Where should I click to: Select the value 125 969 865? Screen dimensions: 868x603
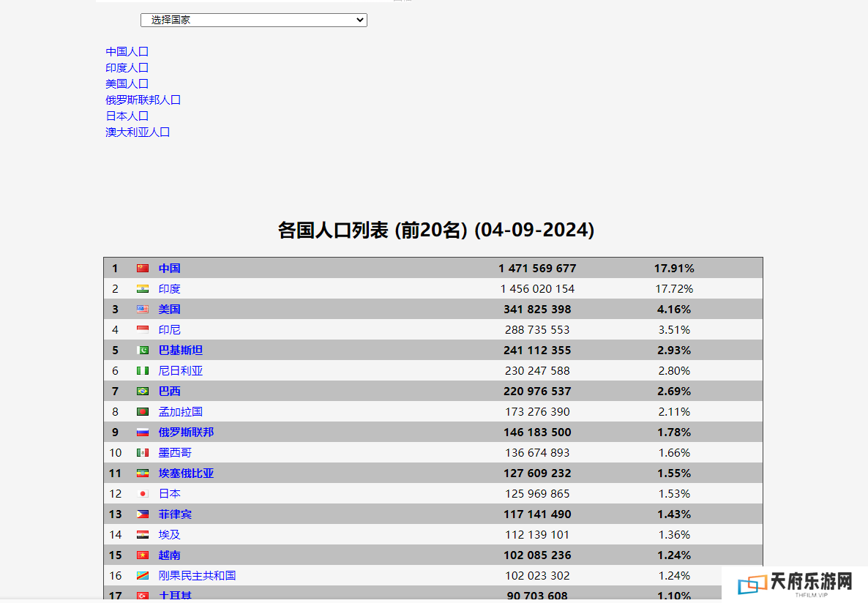tap(537, 493)
